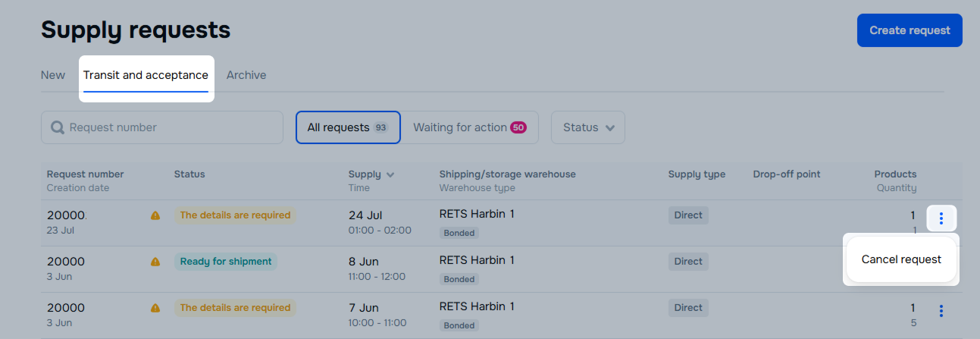Select the Transit and acceptance tab
Screen dimensions: 980x339
pos(146,75)
